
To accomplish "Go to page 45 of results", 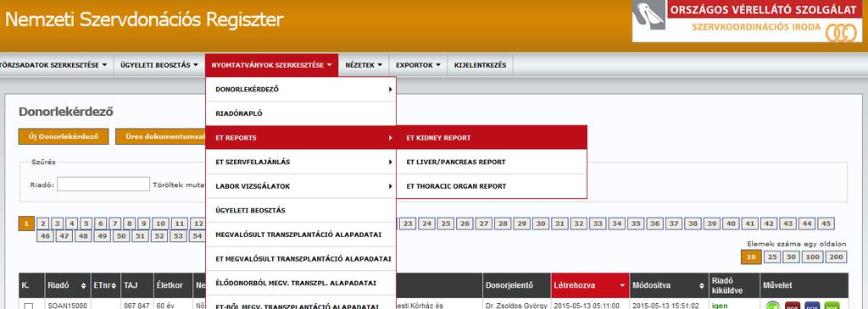I will pyautogui.click(x=825, y=223).
